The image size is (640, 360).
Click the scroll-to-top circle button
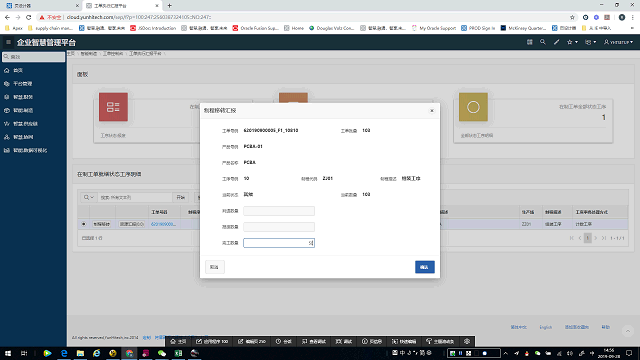tap(628, 331)
